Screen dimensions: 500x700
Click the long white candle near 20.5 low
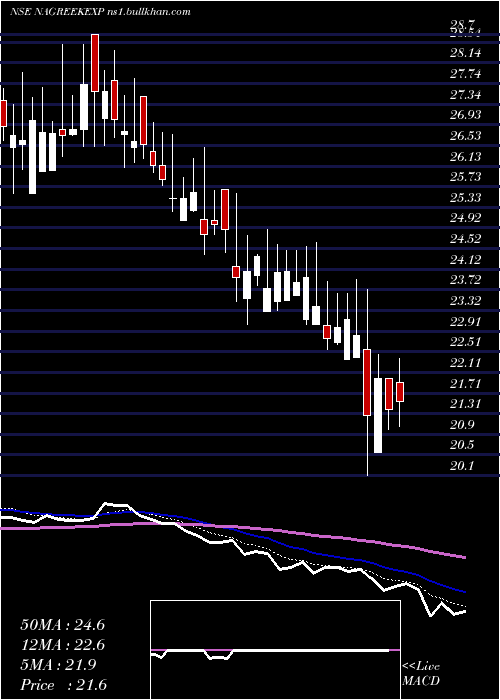(378, 416)
